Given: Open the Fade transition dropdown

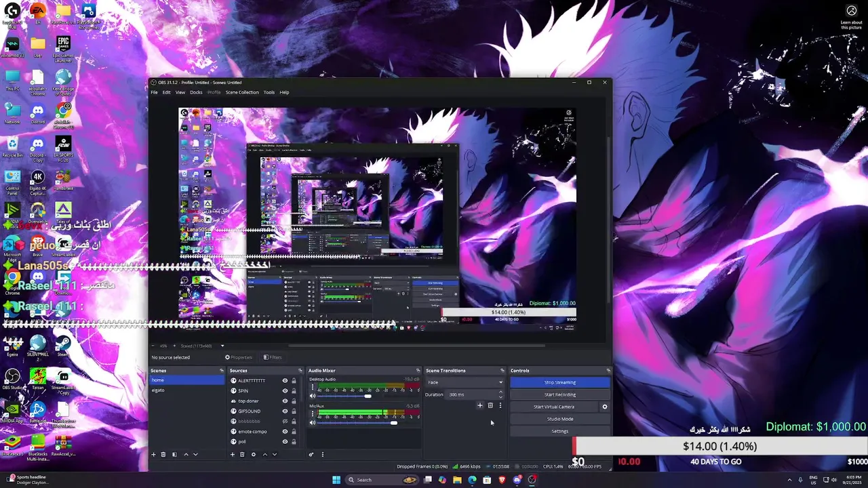Looking at the screenshot, I should 465,382.
